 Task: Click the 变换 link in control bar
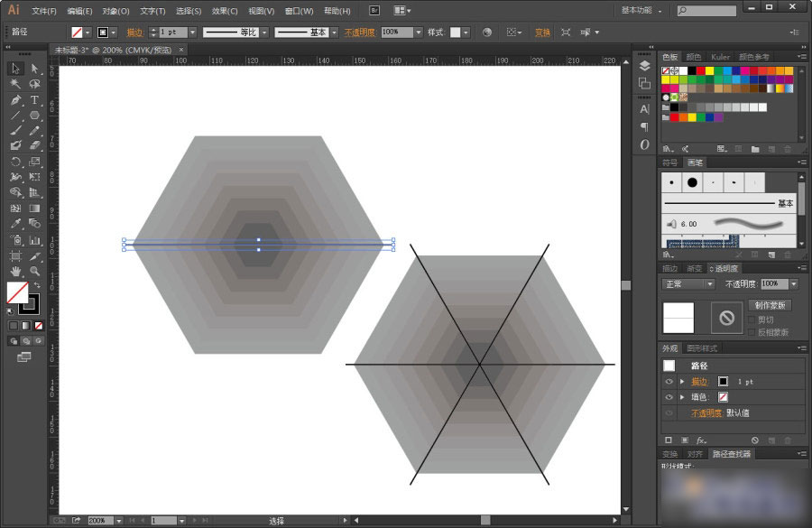(542, 32)
